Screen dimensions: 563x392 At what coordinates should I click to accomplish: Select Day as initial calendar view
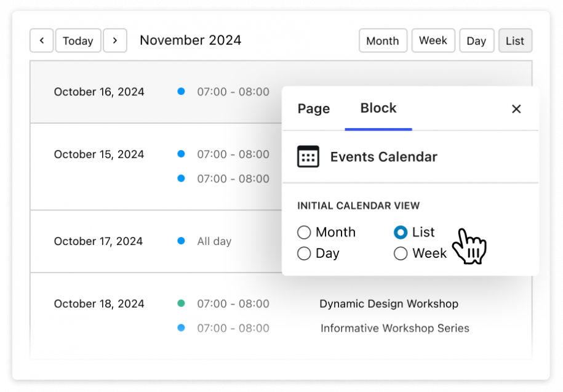click(x=304, y=253)
